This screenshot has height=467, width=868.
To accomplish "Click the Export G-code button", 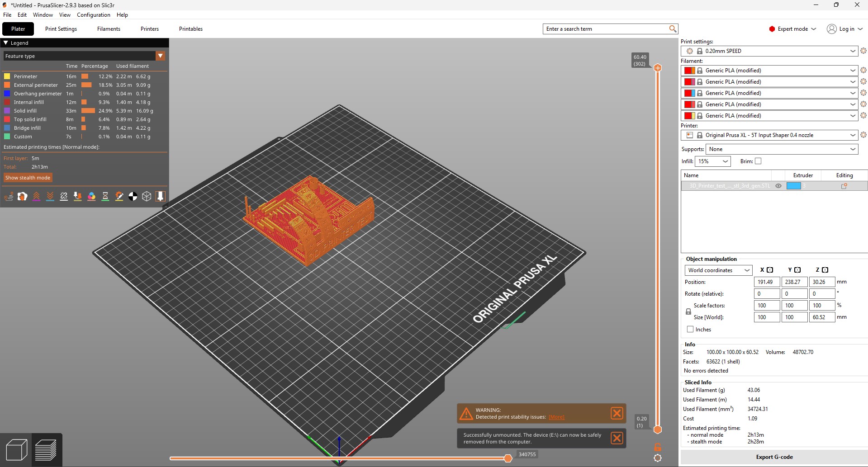I will 774,457.
